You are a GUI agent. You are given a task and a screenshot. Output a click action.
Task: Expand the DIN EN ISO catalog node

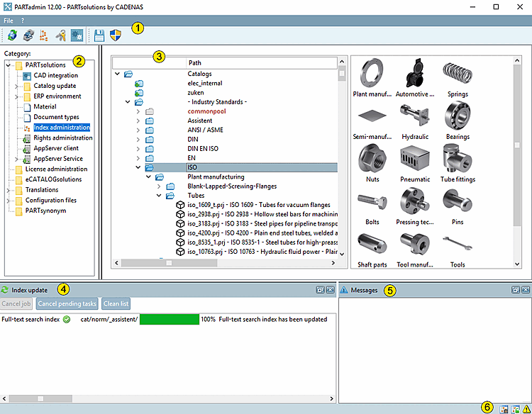click(138, 150)
